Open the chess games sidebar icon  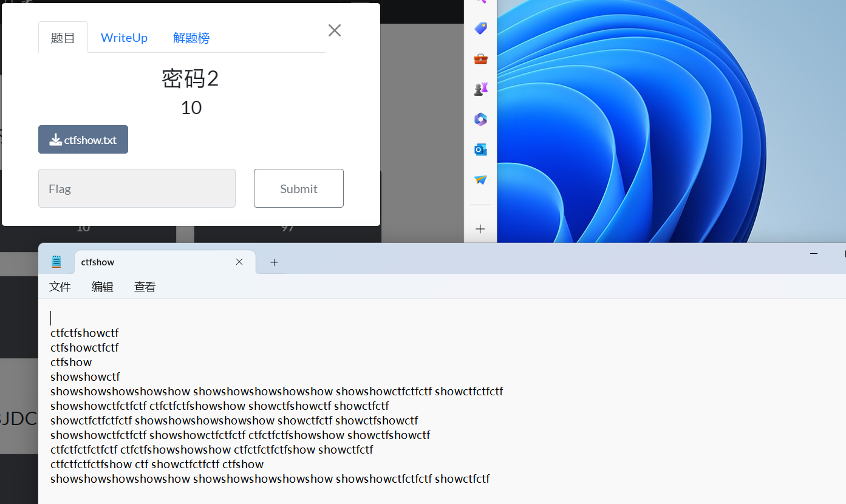click(x=480, y=89)
